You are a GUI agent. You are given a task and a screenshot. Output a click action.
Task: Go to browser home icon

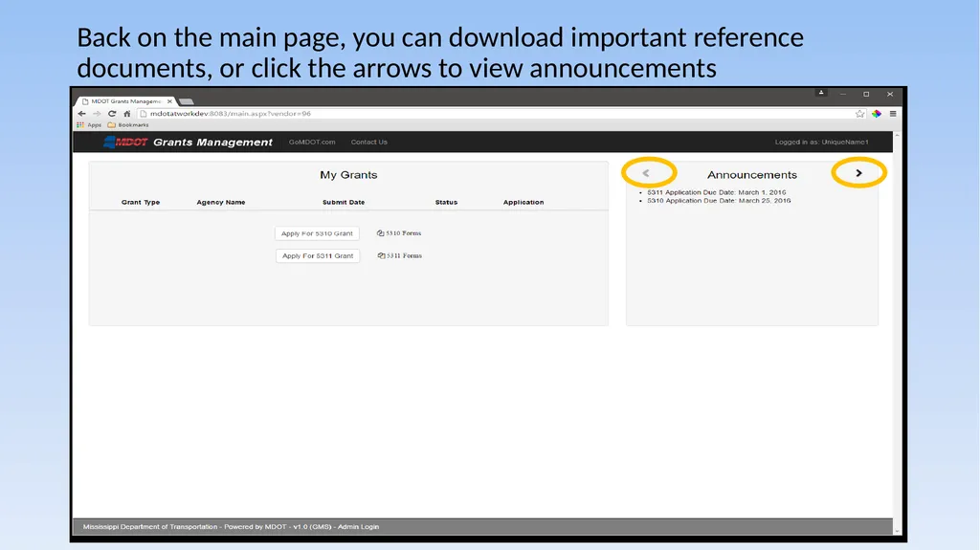coord(127,114)
